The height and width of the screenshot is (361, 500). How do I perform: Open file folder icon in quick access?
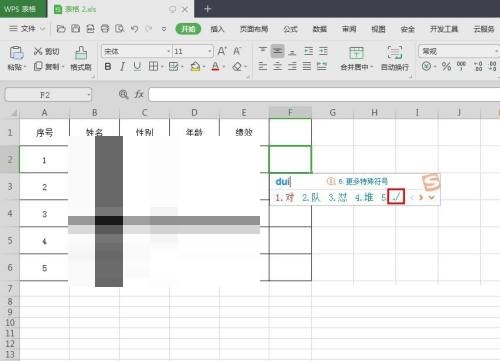(61, 29)
